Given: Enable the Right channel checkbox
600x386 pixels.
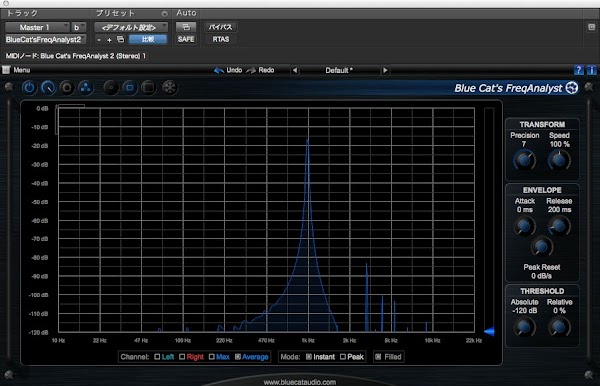Looking at the screenshot, I should pyautogui.click(x=182, y=357).
